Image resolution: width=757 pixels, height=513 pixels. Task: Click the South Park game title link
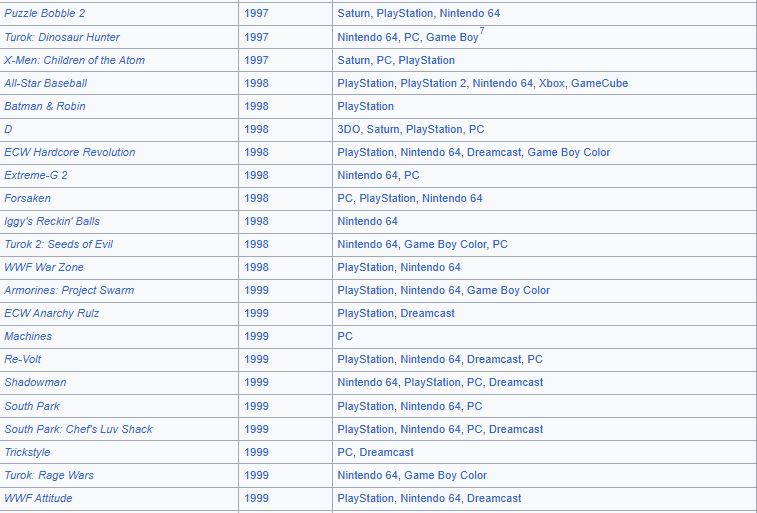point(32,406)
